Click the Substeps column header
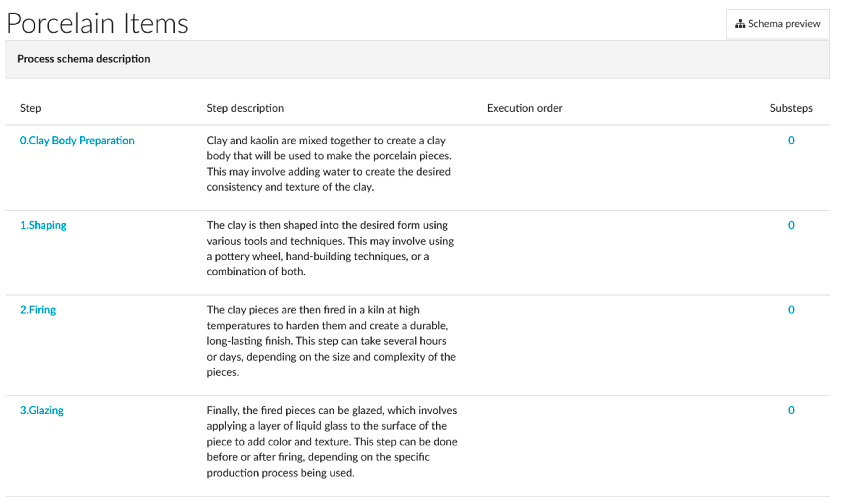 tap(791, 108)
